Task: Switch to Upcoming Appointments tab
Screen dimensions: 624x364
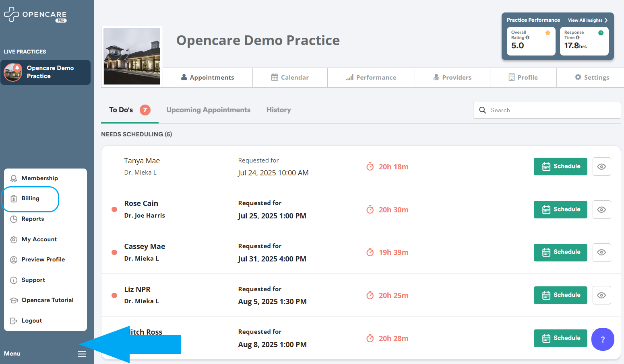Action: pyautogui.click(x=209, y=110)
